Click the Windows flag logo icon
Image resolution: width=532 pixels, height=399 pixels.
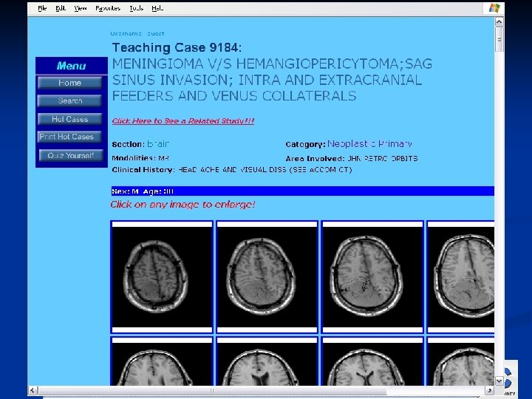(x=494, y=8)
